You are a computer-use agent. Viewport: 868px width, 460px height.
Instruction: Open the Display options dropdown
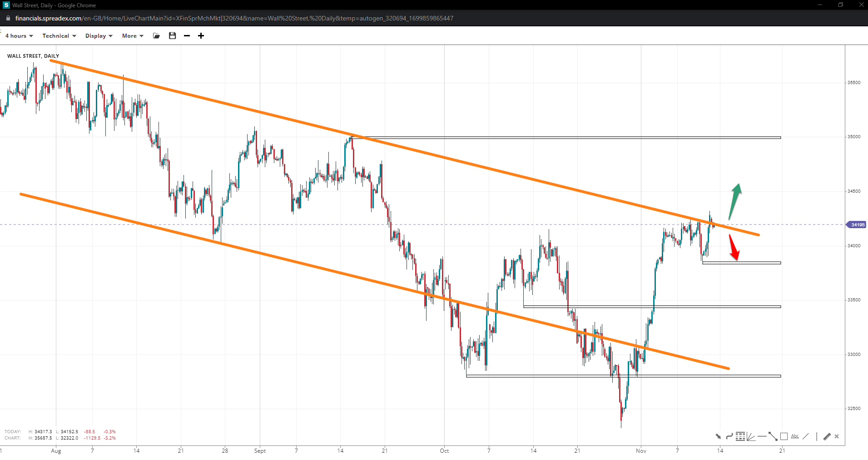tap(99, 36)
